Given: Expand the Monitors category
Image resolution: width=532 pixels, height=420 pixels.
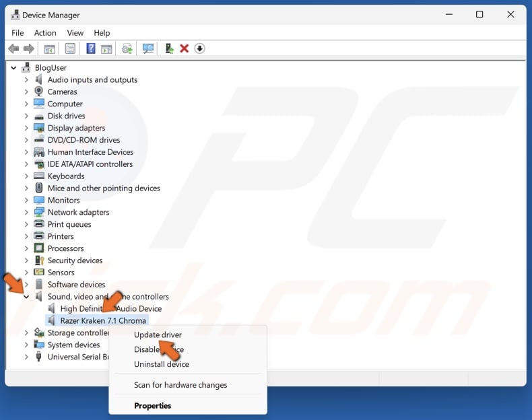Looking at the screenshot, I should tap(26, 200).
